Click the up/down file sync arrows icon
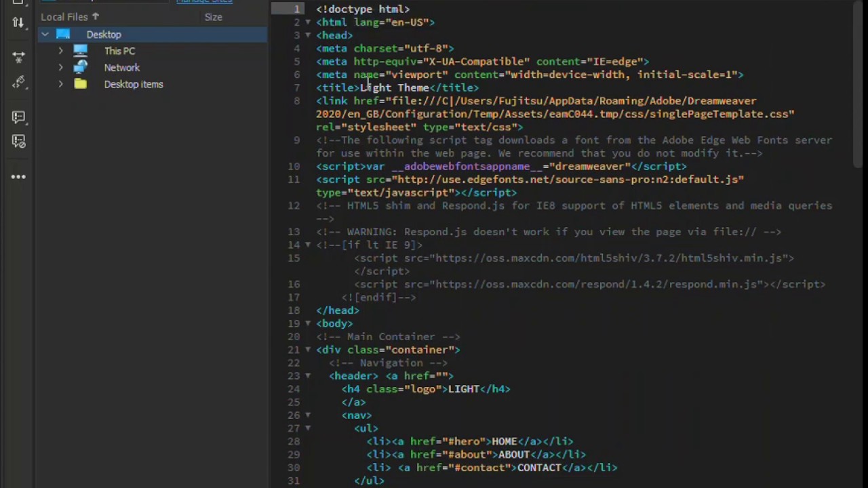The width and height of the screenshot is (868, 488). pyautogui.click(x=18, y=22)
